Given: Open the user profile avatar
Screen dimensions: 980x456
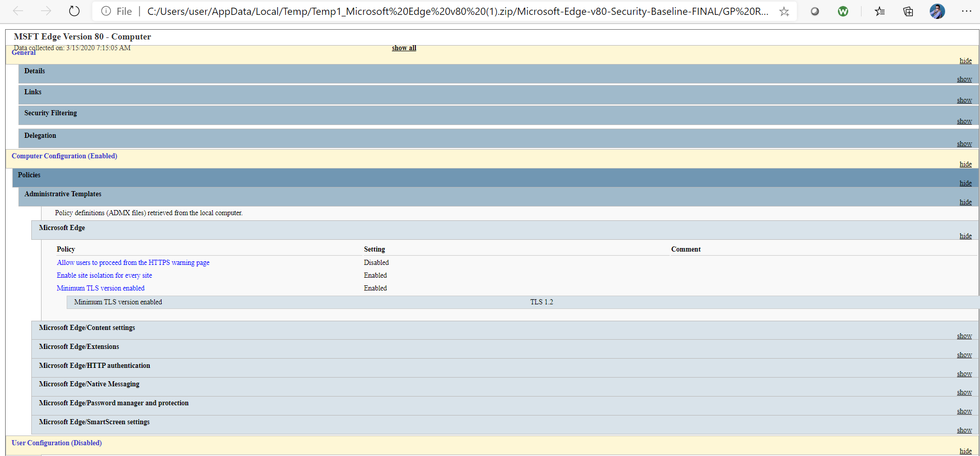Looking at the screenshot, I should tap(937, 11).
